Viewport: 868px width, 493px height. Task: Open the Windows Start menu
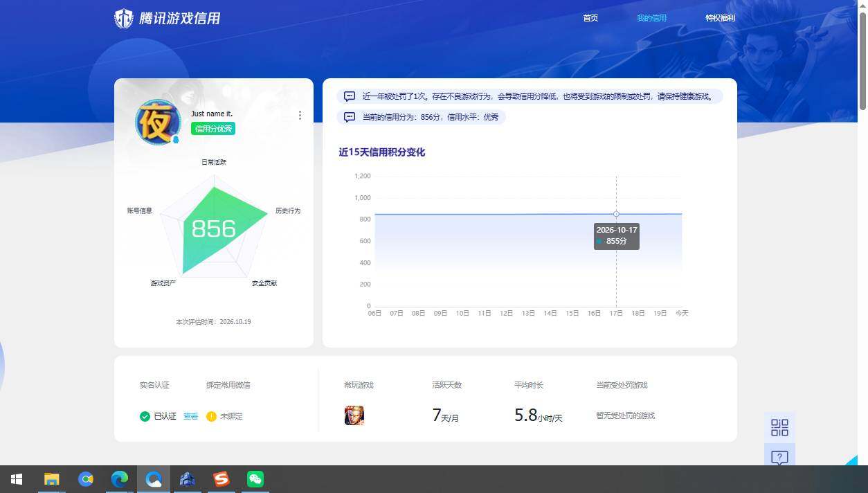click(x=17, y=479)
